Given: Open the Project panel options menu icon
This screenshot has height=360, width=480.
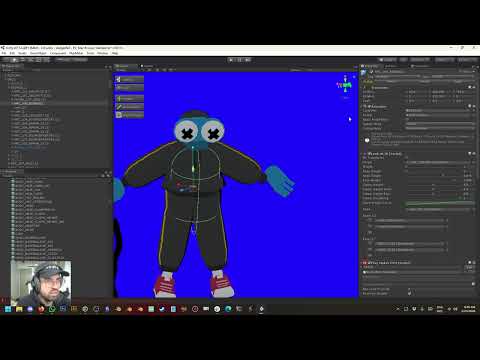Looking at the screenshot, I should tap(109, 173).
